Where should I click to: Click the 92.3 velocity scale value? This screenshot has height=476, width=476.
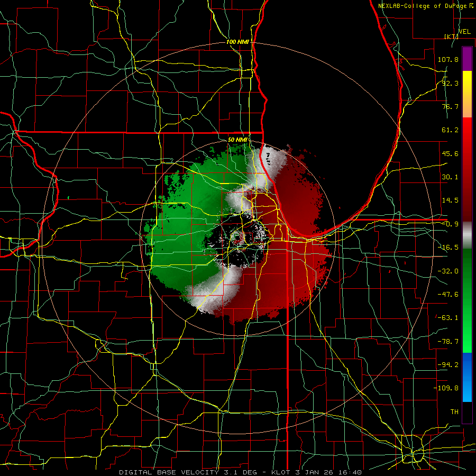pyautogui.click(x=450, y=83)
